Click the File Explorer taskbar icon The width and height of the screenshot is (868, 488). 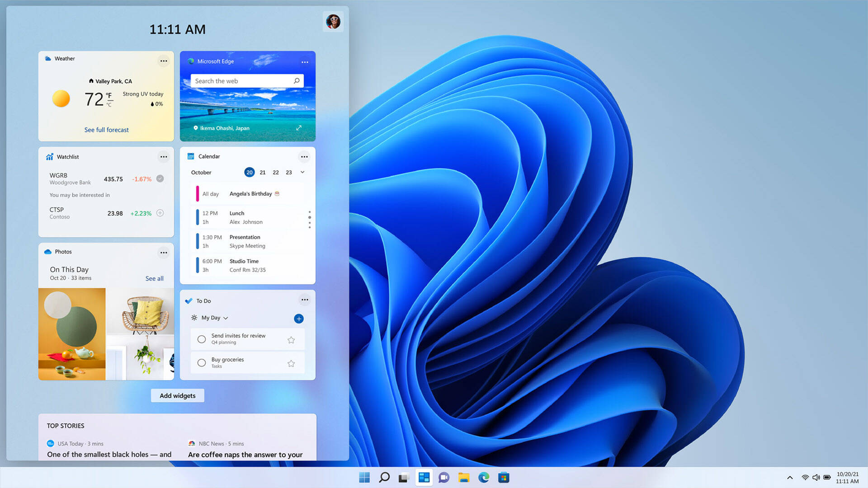pos(464,477)
